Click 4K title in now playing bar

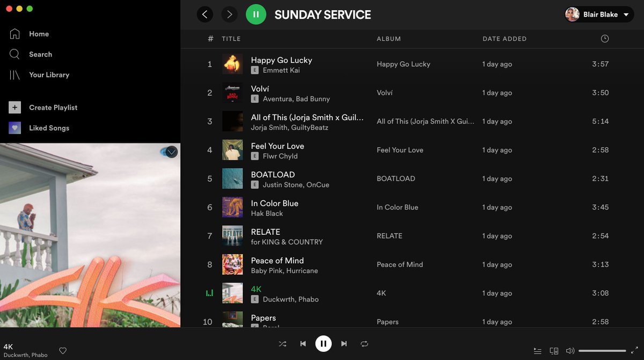(8, 347)
